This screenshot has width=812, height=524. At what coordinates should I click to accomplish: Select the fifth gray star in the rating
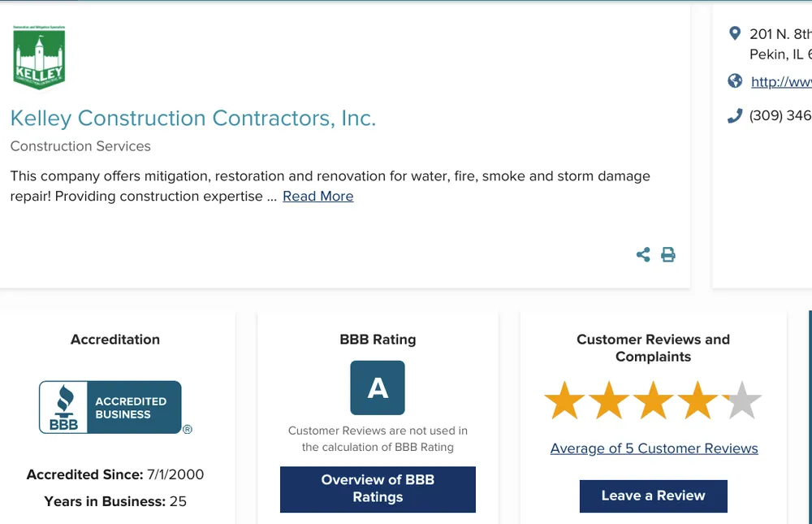pos(743,400)
